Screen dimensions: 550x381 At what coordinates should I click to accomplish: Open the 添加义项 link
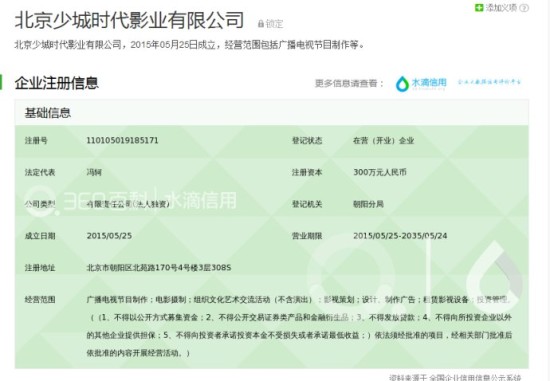[501, 7]
